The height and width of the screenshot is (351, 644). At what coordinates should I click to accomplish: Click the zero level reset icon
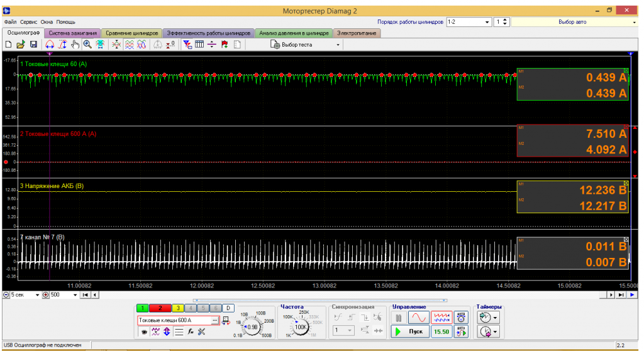tap(170, 45)
